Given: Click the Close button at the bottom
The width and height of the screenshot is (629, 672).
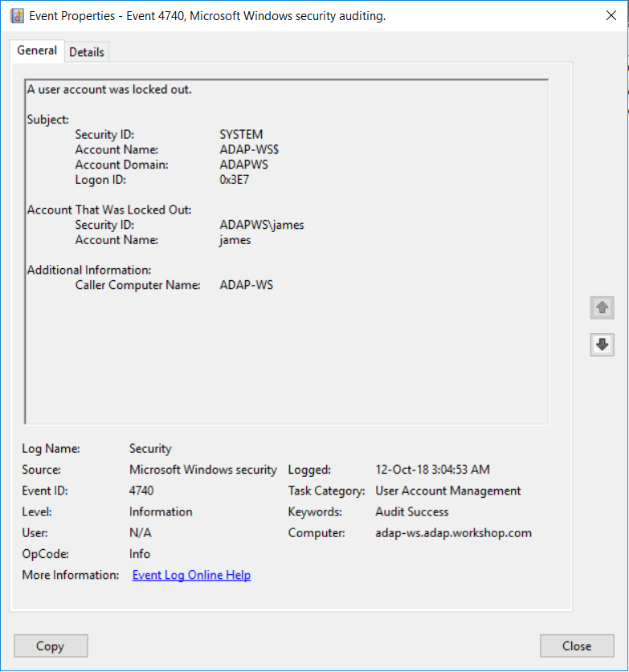Looking at the screenshot, I should click(x=577, y=646).
